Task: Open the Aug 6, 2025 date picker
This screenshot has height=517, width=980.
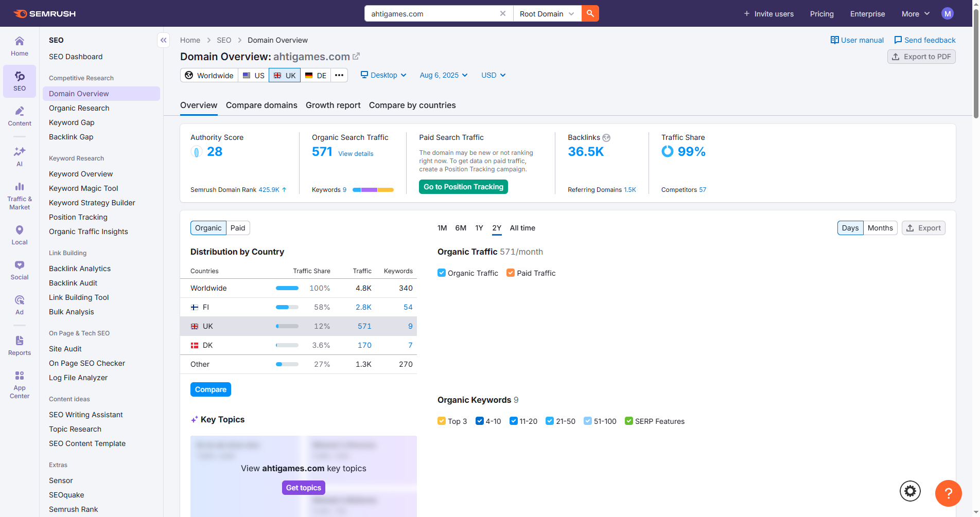Action: point(444,75)
